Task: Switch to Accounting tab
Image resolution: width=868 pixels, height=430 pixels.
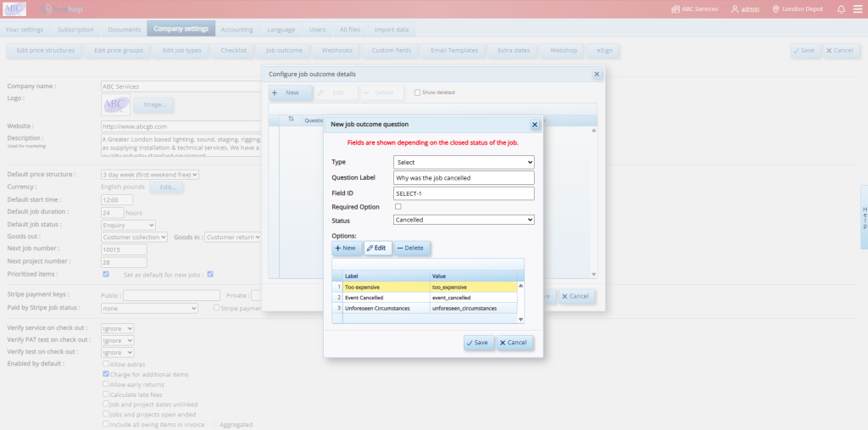Action: [237, 30]
